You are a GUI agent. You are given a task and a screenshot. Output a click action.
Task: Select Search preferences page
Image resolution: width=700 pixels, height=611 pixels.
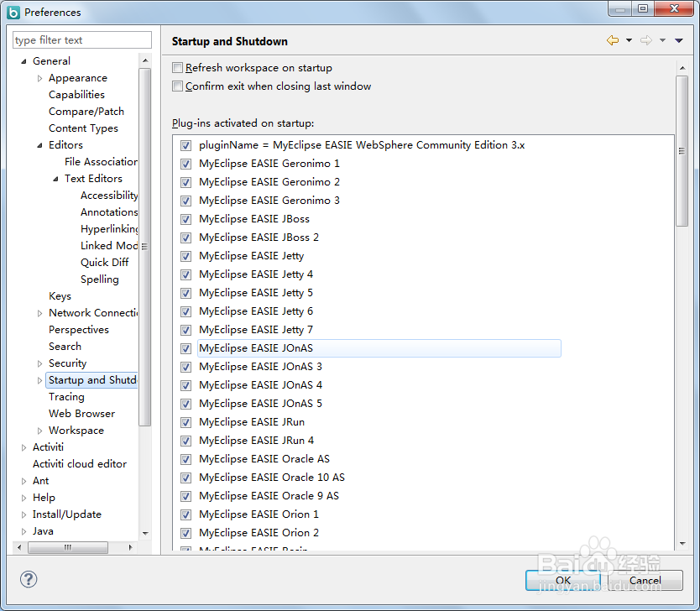tap(65, 347)
